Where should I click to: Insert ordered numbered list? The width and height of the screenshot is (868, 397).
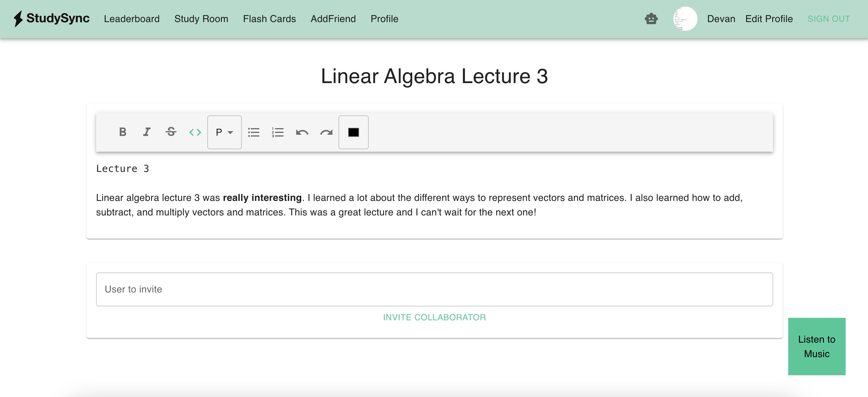[x=278, y=132]
